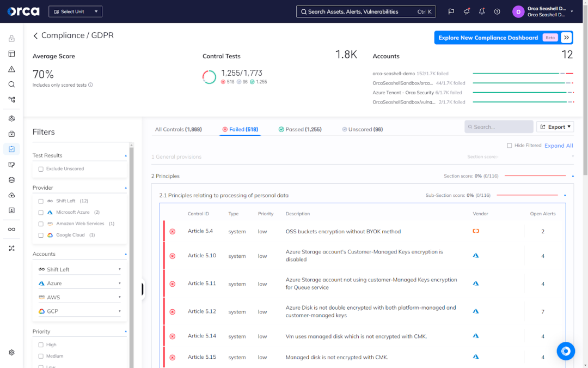Enable the Hide Filtered checkbox

click(509, 146)
